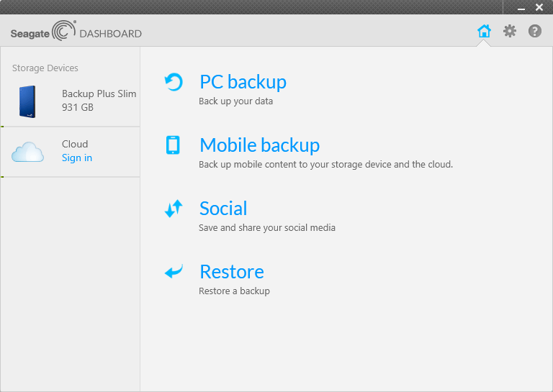Select the Cloud label in sidebar

pos(75,144)
